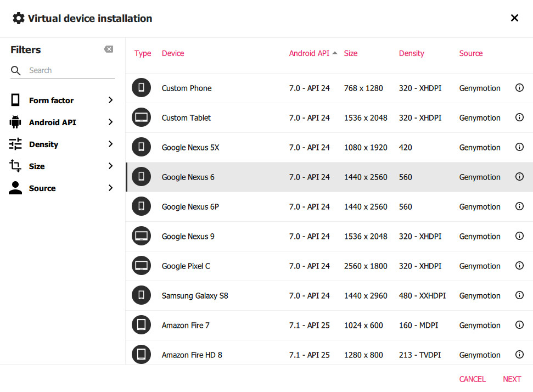Expand the Source filter
Image resolution: width=533 pixels, height=392 pixels.
[62, 188]
